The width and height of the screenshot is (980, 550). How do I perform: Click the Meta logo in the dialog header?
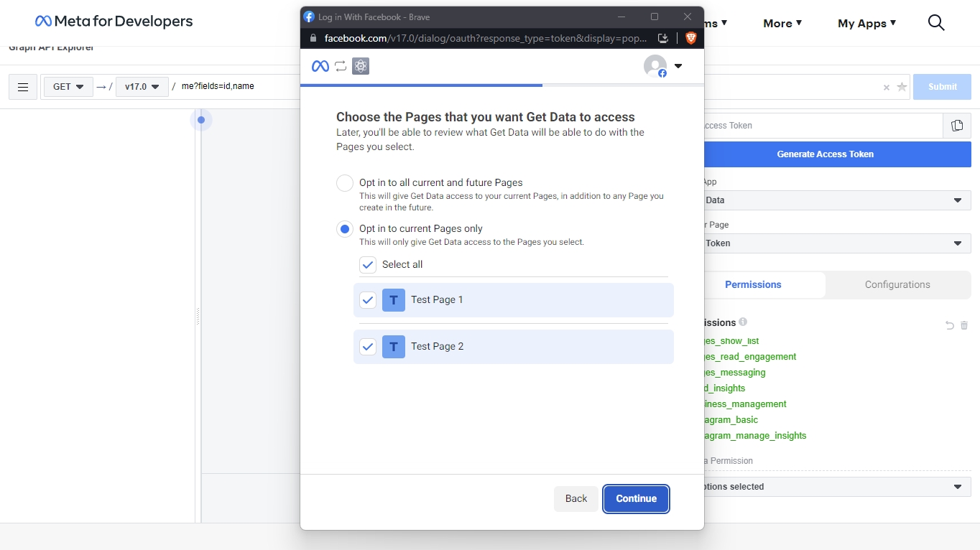tap(320, 66)
